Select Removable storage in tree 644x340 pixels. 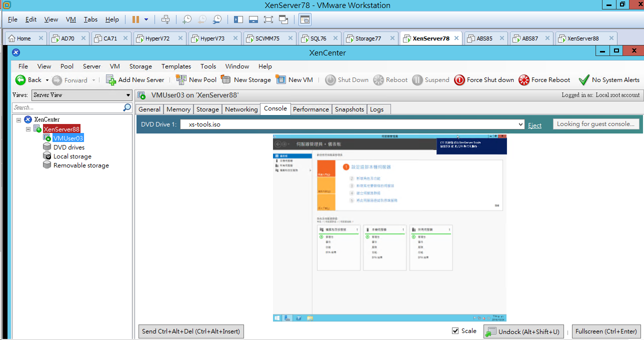click(x=81, y=165)
